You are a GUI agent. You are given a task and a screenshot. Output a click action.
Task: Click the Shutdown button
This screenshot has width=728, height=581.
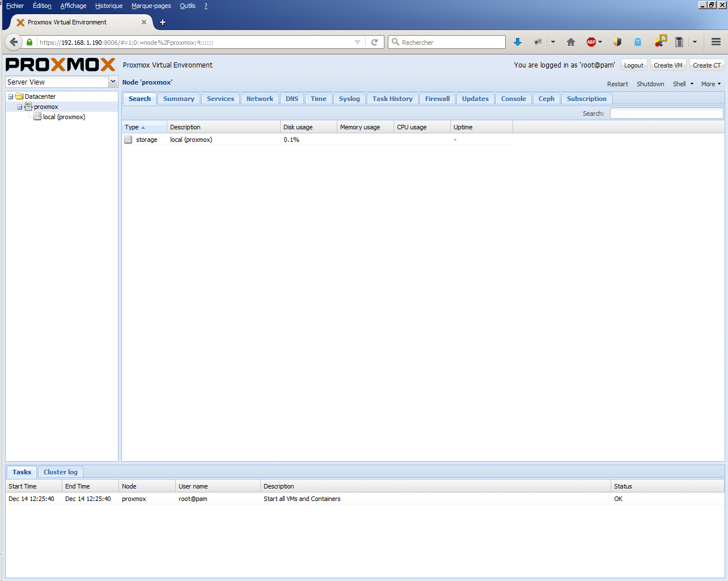(x=650, y=84)
